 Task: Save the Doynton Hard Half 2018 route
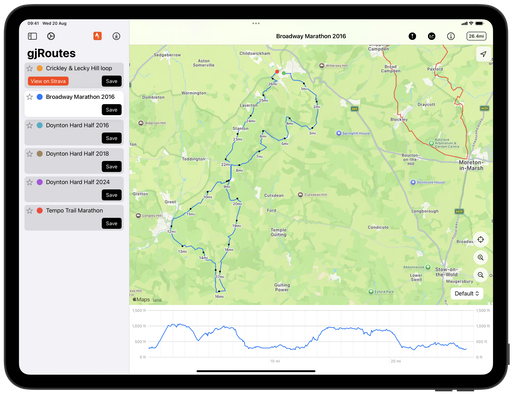pyautogui.click(x=111, y=166)
